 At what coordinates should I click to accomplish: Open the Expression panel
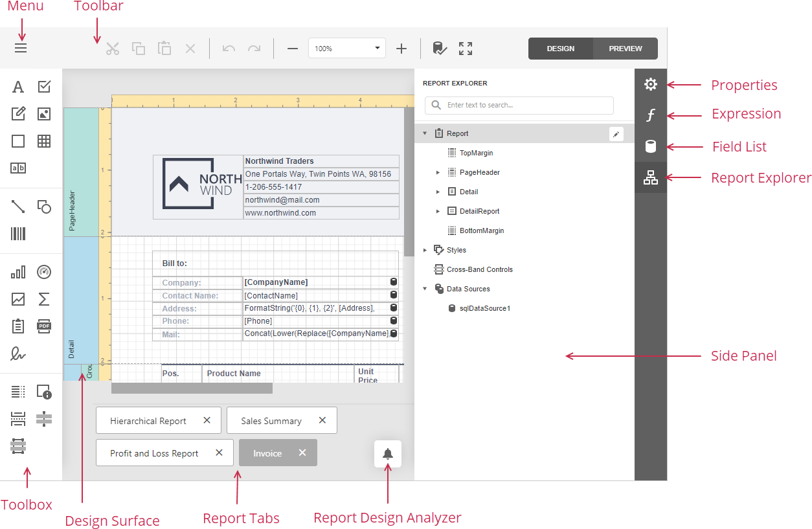(x=651, y=115)
